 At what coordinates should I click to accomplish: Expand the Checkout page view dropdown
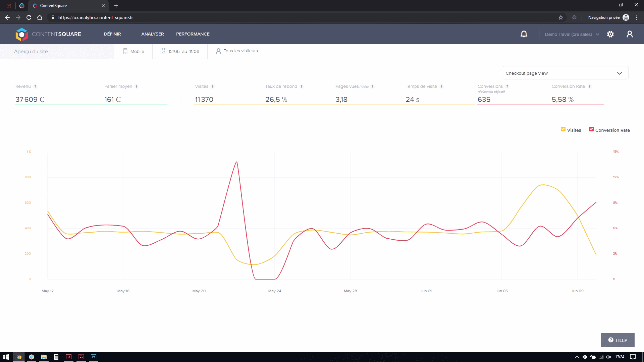[565, 73]
